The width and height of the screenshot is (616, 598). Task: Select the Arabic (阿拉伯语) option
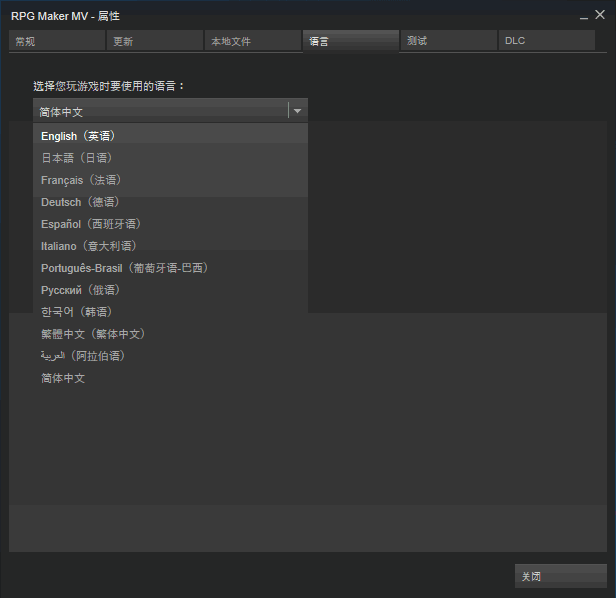[x=170, y=356]
